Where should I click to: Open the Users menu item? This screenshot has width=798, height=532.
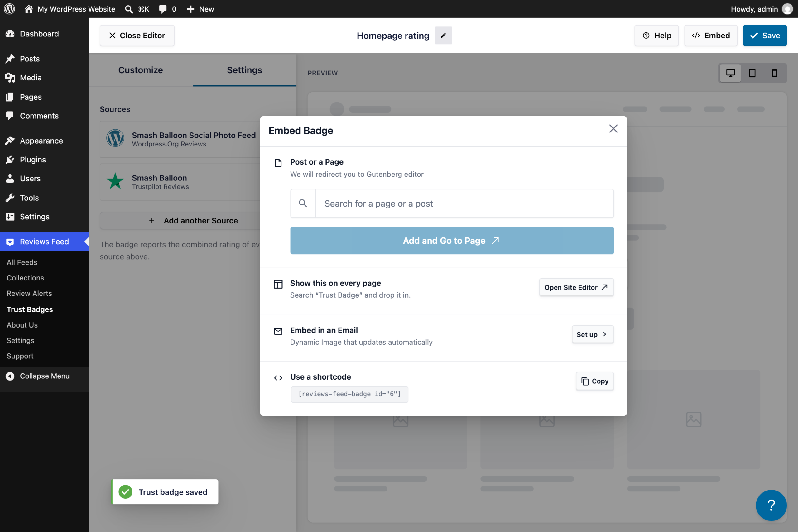pyautogui.click(x=44, y=179)
